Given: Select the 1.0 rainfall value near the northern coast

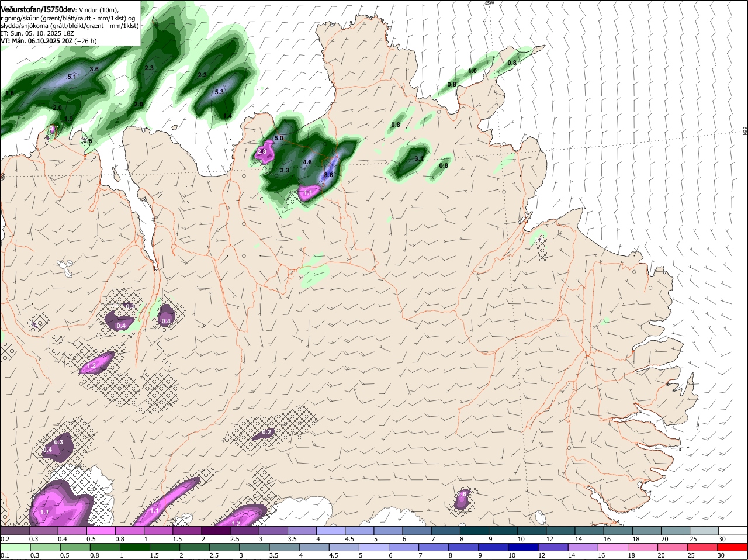Looking at the screenshot, I should pyautogui.click(x=473, y=71).
